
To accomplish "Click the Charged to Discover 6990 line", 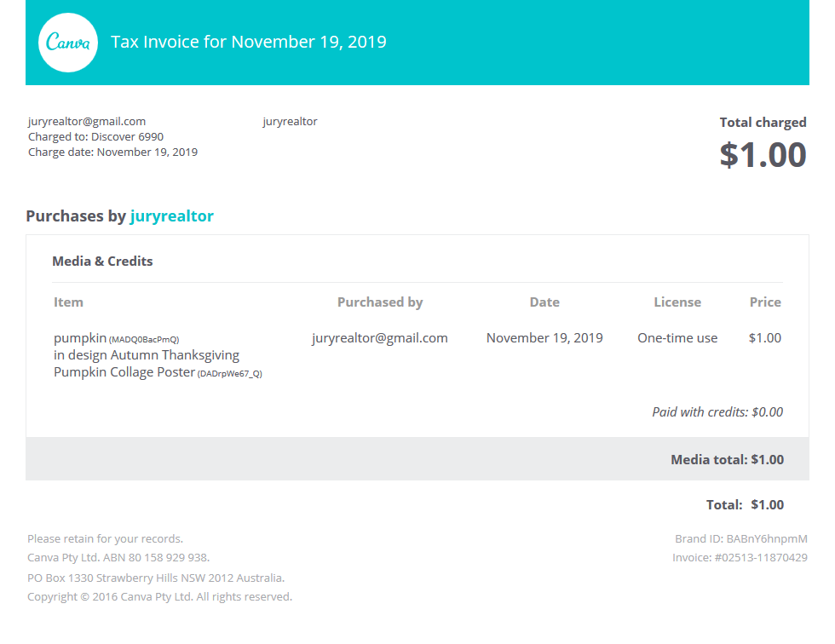I will tap(95, 137).
